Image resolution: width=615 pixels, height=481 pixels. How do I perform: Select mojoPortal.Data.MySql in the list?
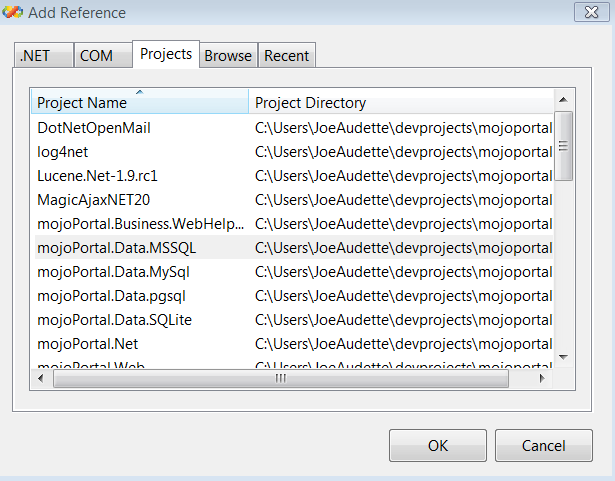[113, 271]
